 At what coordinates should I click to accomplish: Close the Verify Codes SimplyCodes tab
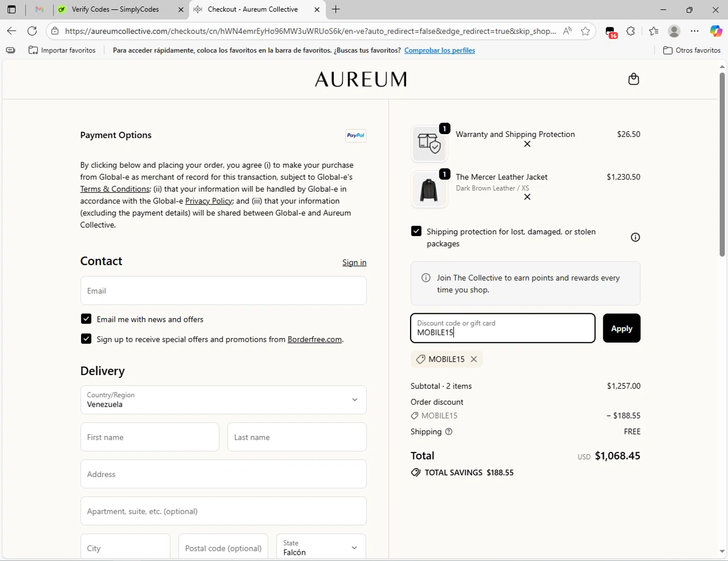click(x=181, y=9)
